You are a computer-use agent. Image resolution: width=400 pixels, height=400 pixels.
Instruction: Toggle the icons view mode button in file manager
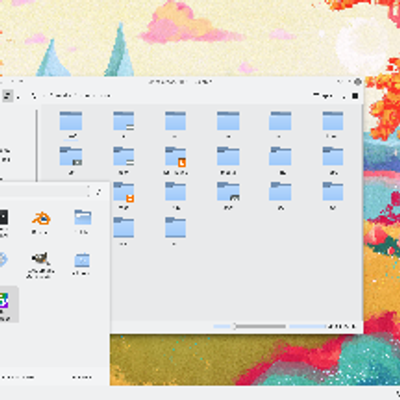click(7, 96)
